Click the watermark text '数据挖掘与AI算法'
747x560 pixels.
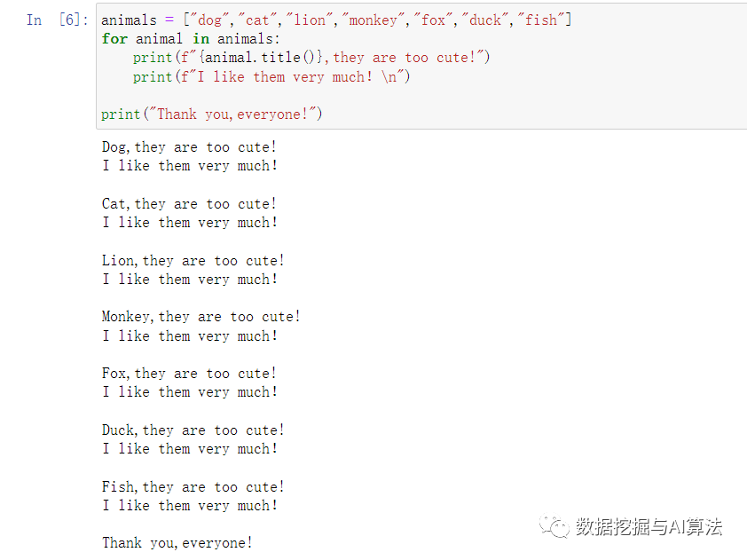pyautogui.click(x=649, y=527)
